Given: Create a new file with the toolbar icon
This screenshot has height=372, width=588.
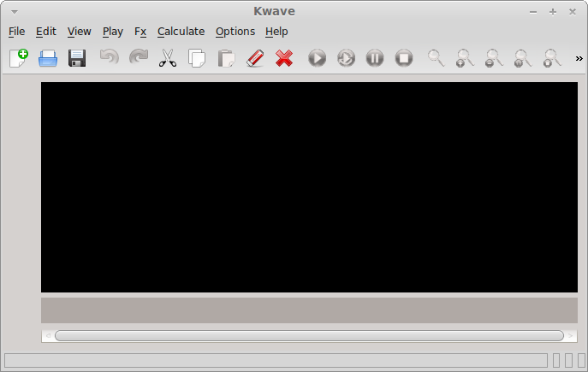Looking at the screenshot, I should point(19,58).
